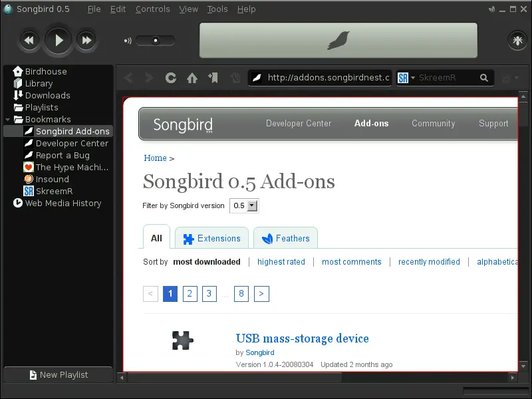532x399 pixels.
Task: Sort by most comments
Action: coord(352,262)
